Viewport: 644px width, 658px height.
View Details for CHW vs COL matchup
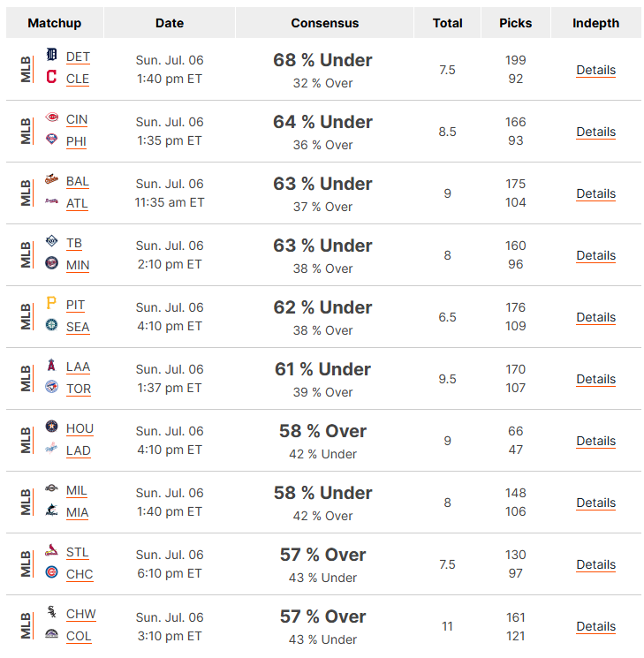[x=595, y=626]
